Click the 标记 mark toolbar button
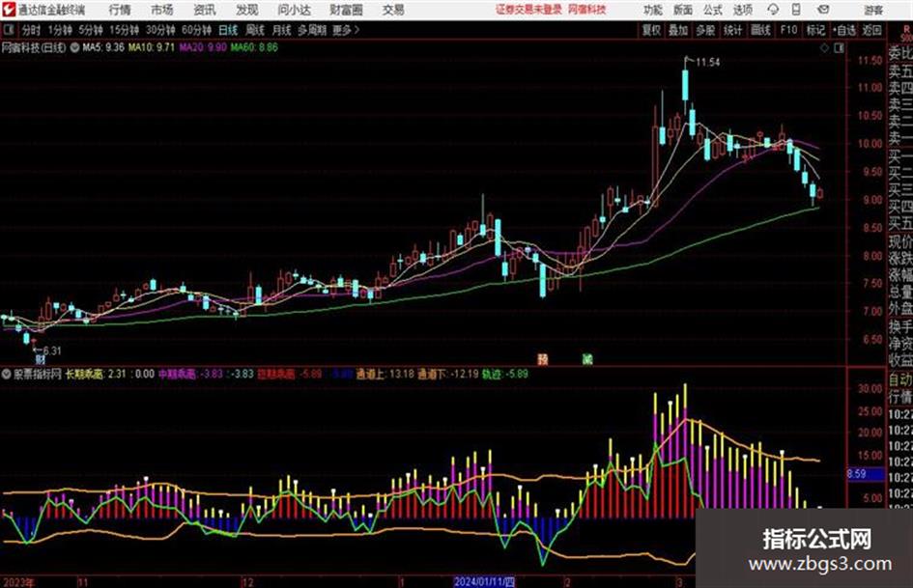Screen dimensions: 913x588 pos(815,30)
